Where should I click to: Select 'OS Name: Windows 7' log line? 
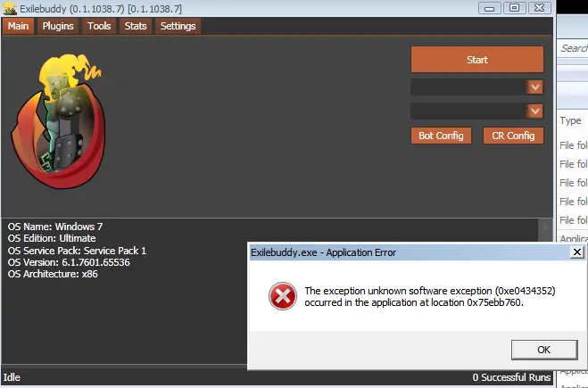click(x=55, y=227)
